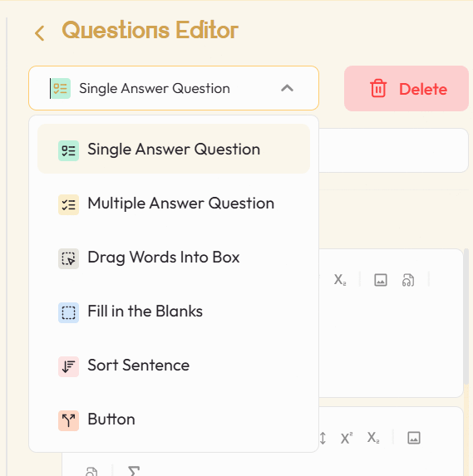
Task: Click the Multiple Answer checklist icon
Action: (x=68, y=205)
